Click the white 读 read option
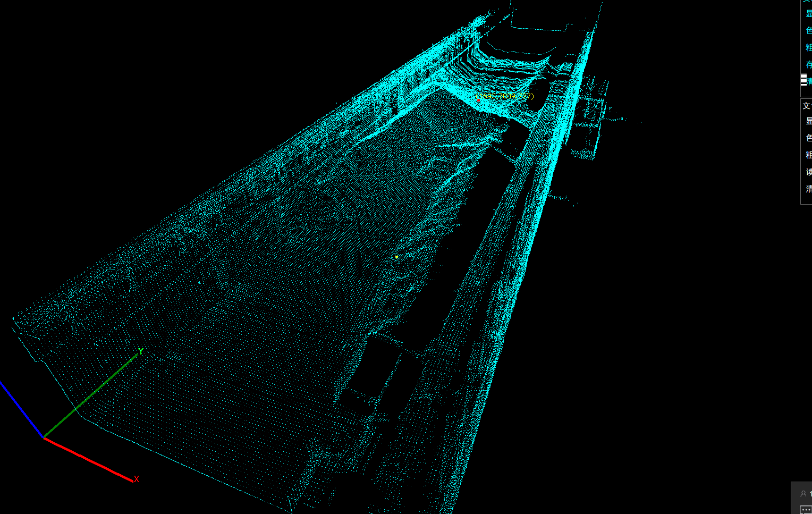812x514 pixels. tap(808, 172)
